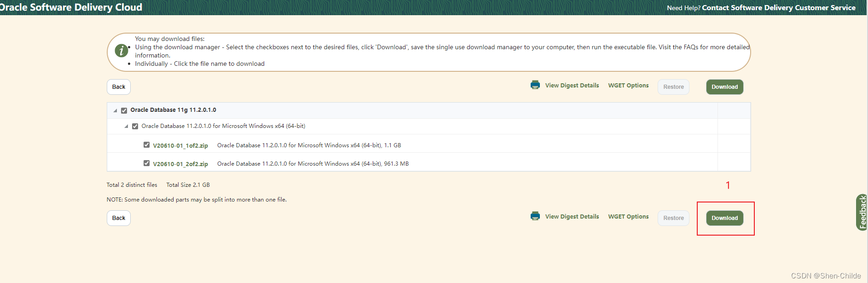Toggle checkbox for V20610-01_2of2.zip
This screenshot has width=868, height=283.
[x=146, y=163]
